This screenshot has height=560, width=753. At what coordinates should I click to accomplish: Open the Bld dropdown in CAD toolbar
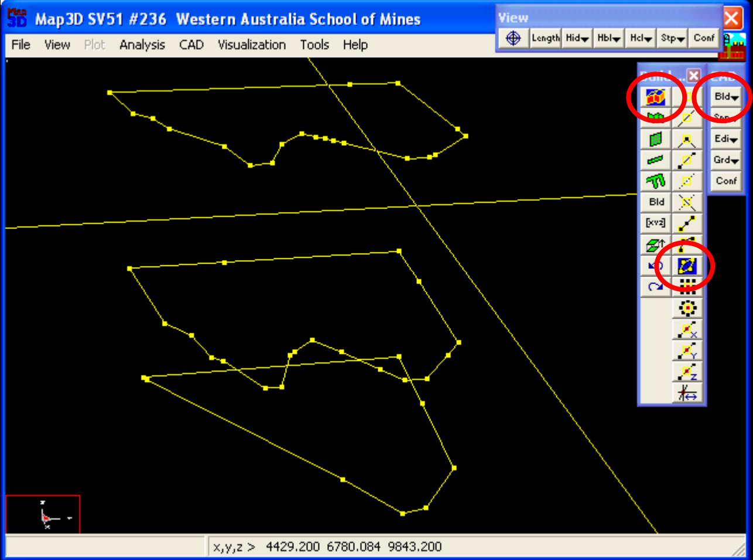(x=726, y=97)
